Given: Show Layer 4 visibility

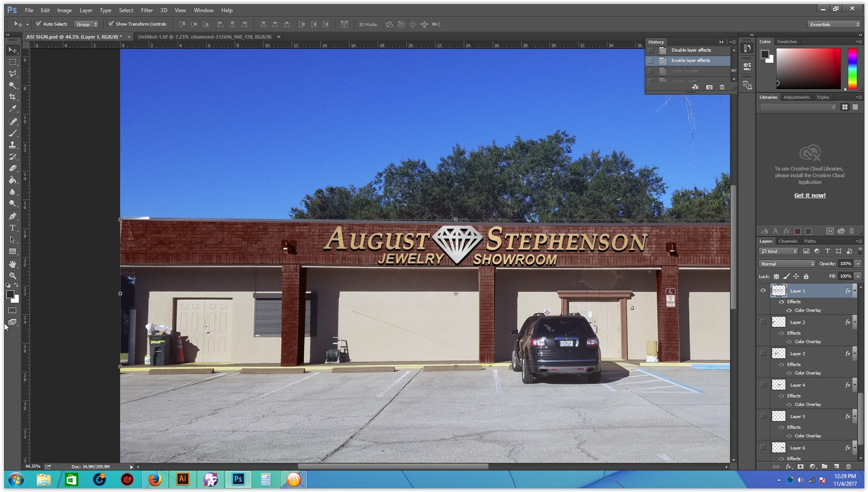Looking at the screenshot, I should [x=763, y=385].
